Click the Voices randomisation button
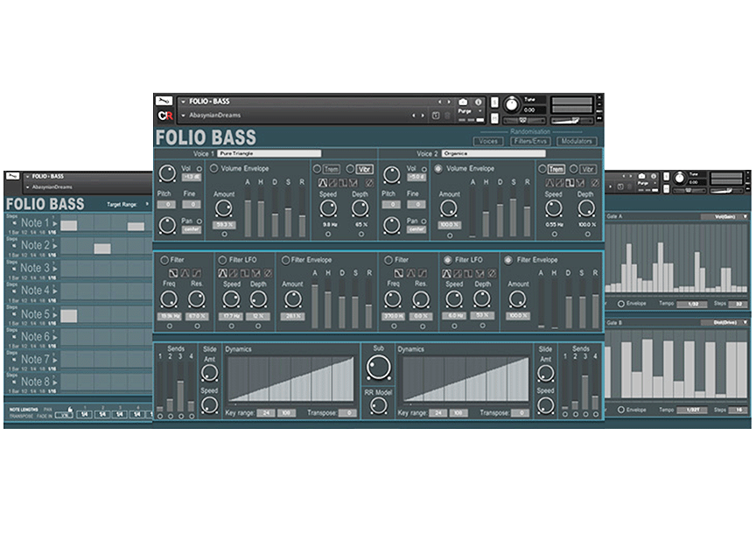 coord(489,141)
